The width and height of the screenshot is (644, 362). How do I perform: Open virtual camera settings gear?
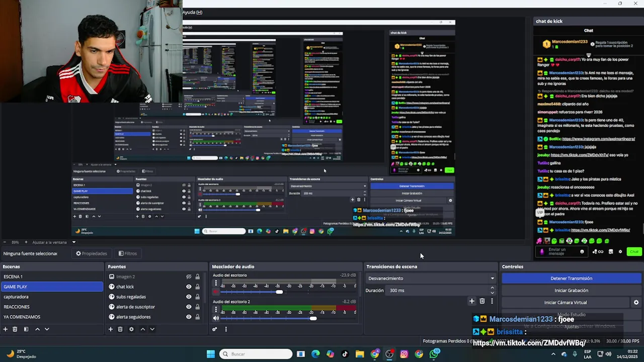(x=636, y=303)
